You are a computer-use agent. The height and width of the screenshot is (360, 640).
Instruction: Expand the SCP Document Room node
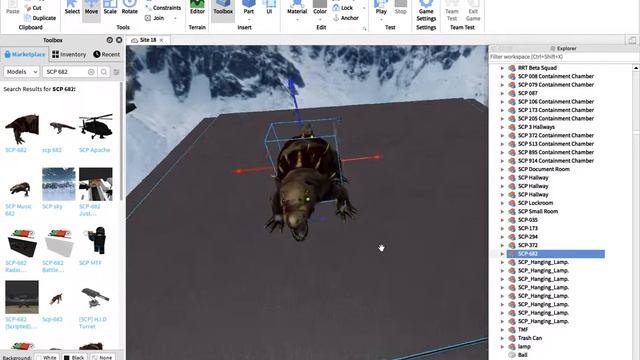click(502, 169)
